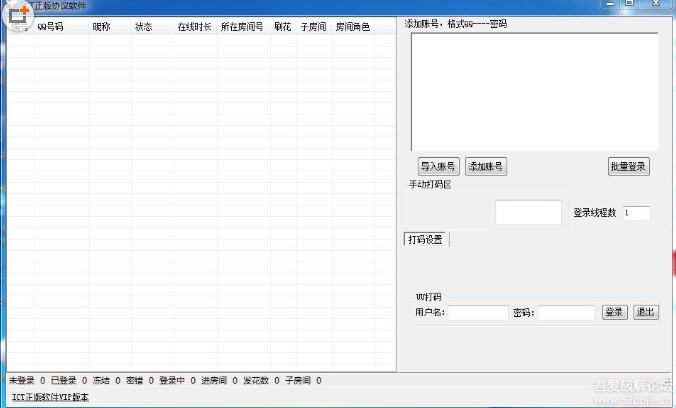The width and height of the screenshot is (676, 408).
Task: Click the 在线时长 column header
Action: 194,28
